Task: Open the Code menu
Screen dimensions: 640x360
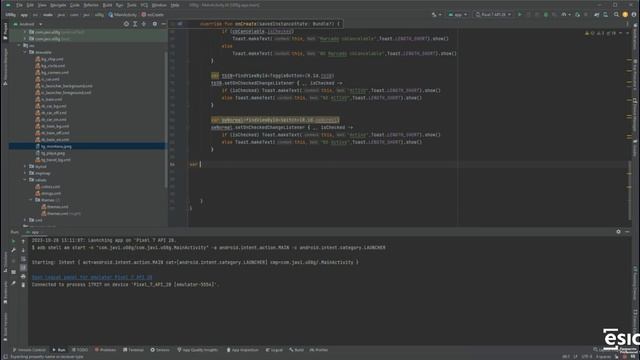Action: click(75, 5)
